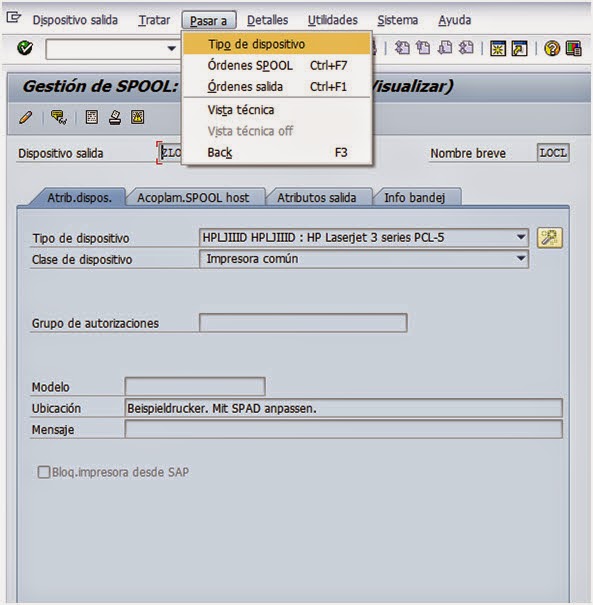593x605 pixels.
Task: Click the Nombre breve field LOCL
Action: point(553,153)
